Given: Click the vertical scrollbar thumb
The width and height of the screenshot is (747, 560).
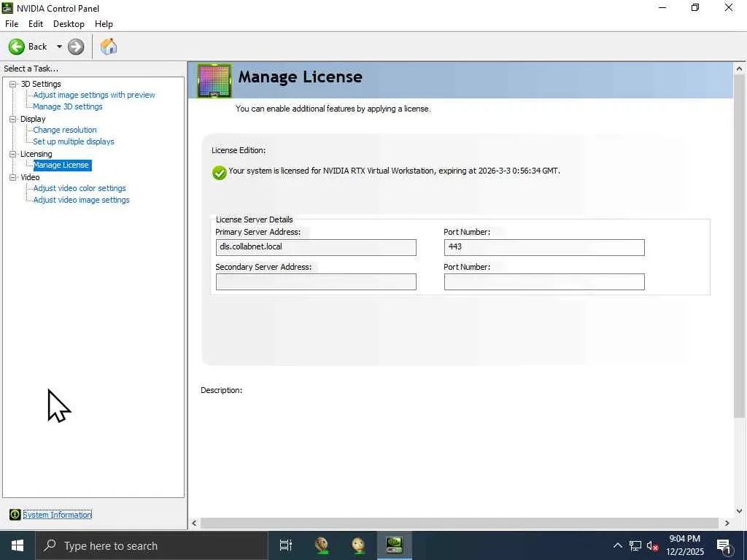Looking at the screenshot, I should click(740, 246).
